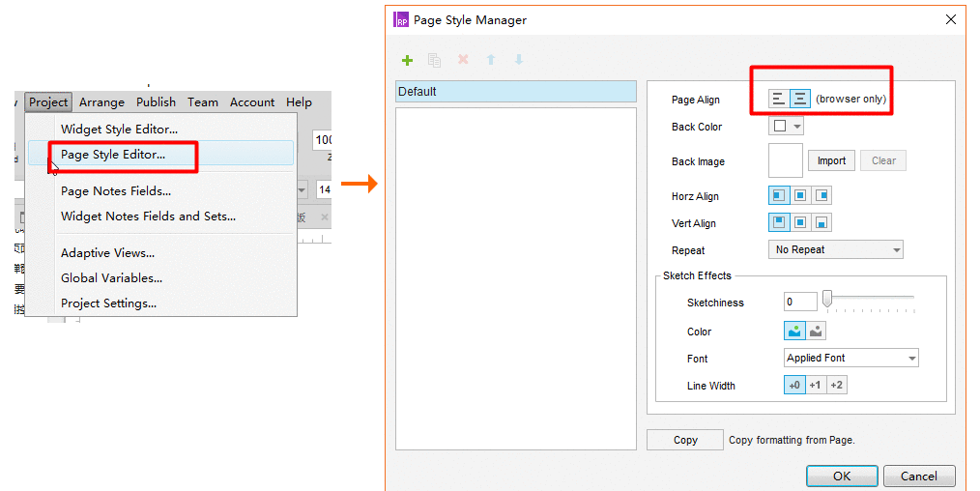980x491 pixels.
Task: Choose Widget Style Editor... menu entry
Action: click(161, 130)
